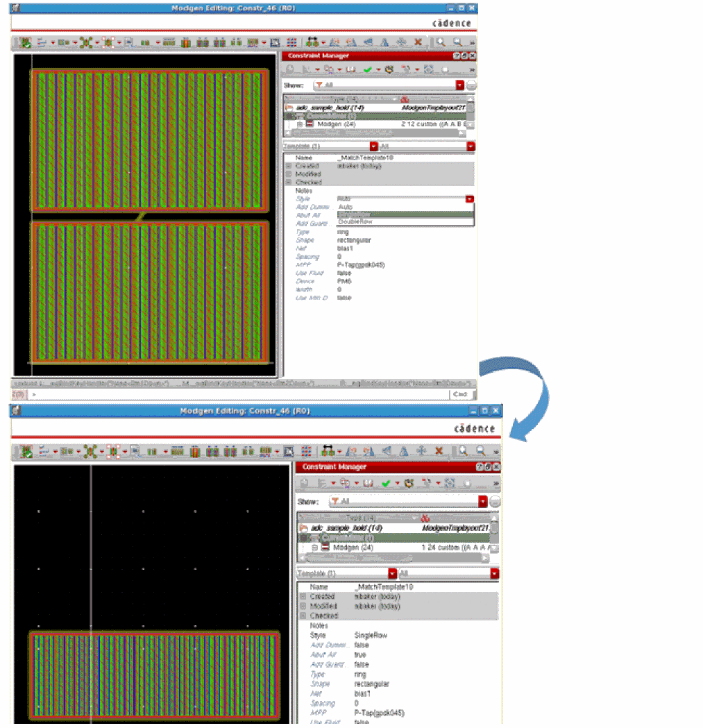Click the horizontal scrollbar under the top constraint tree

click(375, 133)
